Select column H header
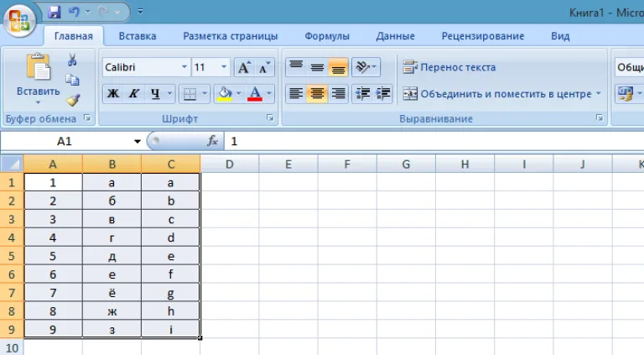This screenshot has width=644, height=355. 465,164
